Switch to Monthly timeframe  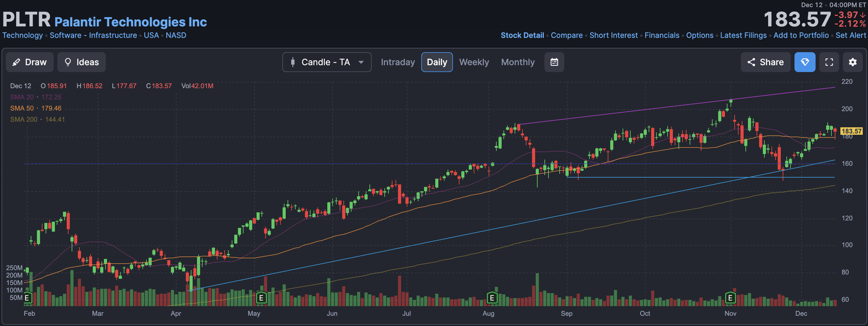[517, 62]
